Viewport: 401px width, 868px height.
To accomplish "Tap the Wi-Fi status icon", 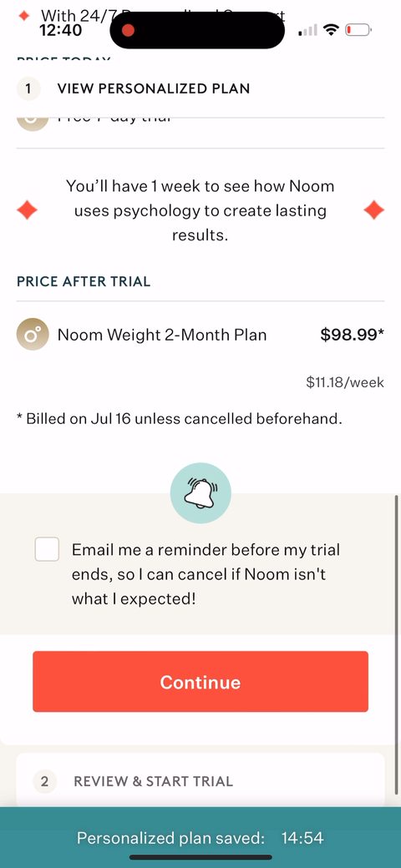I will coord(331,30).
